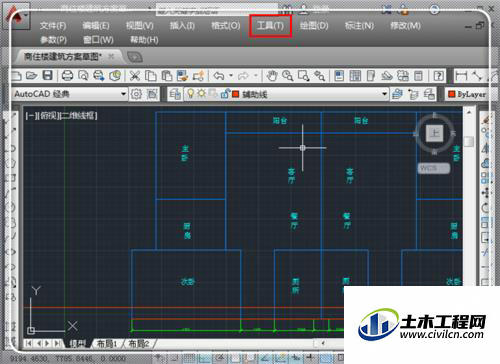Image resolution: width=500 pixels, height=364 pixels.
Task: Click the Copy icon
Action: (151, 76)
